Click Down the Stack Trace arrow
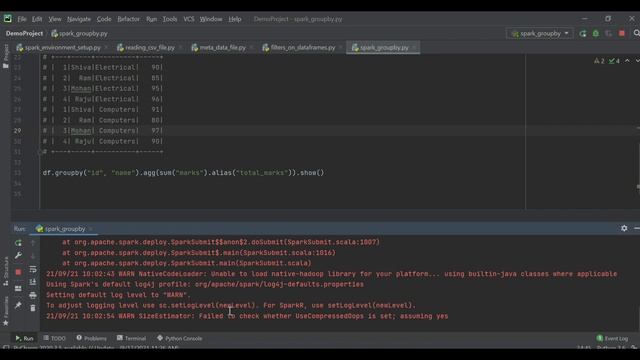The image size is (640, 360). tap(33, 256)
